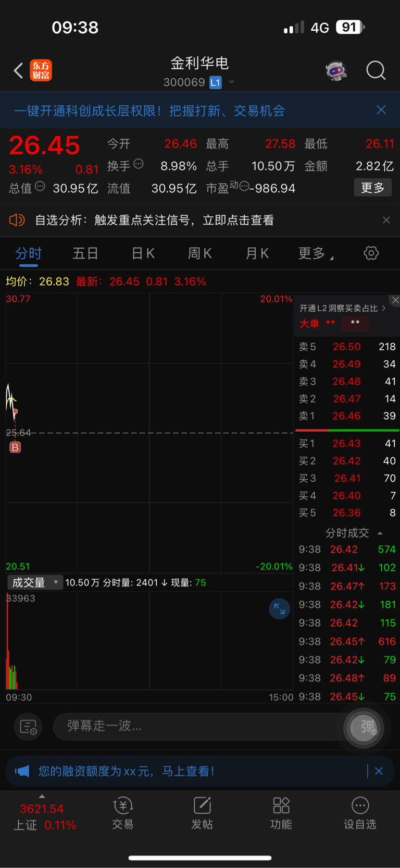The height and width of the screenshot is (868, 400).
Task: Open chart settings gear
Action: [x=371, y=253]
